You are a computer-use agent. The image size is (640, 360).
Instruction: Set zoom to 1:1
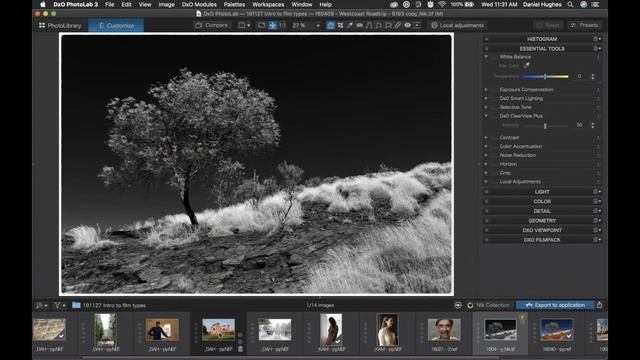pos(282,25)
